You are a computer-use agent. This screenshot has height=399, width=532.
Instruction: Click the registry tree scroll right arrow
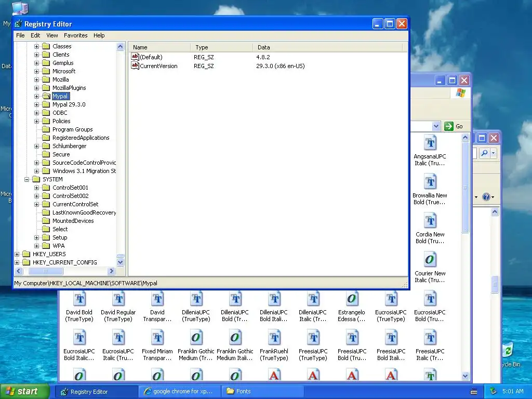(111, 271)
